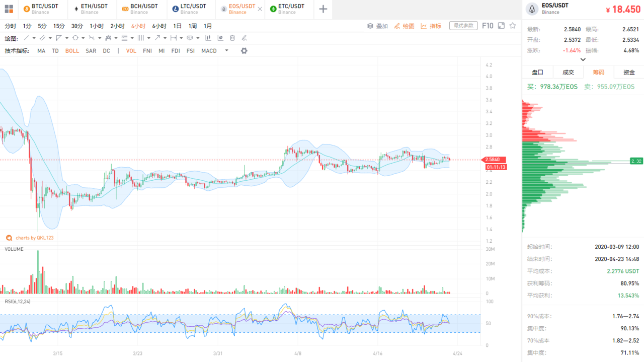Expand wave tool dropdown arrow
Screen dimensions: 644x362
(x=100, y=38)
